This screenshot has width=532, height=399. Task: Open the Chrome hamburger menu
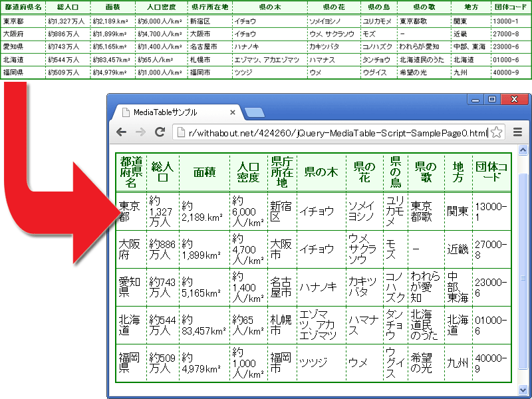tap(517, 132)
